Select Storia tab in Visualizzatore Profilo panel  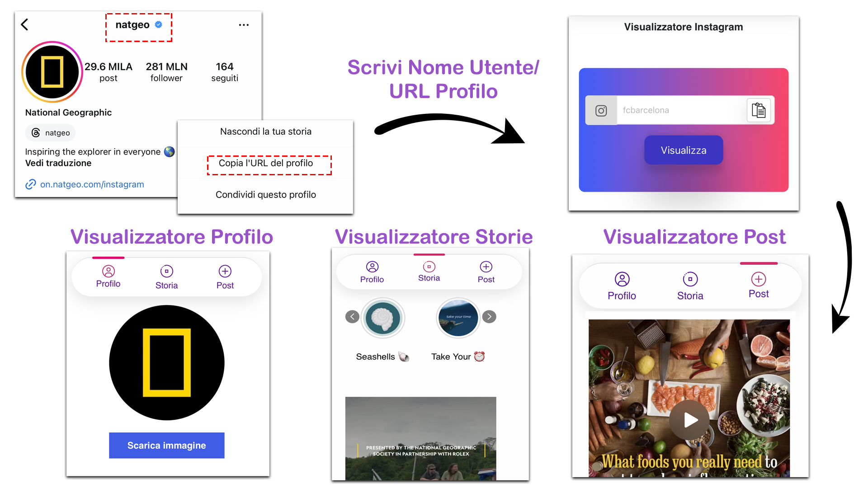coord(167,277)
